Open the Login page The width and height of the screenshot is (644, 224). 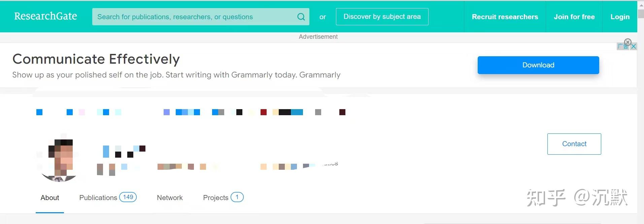620,17
